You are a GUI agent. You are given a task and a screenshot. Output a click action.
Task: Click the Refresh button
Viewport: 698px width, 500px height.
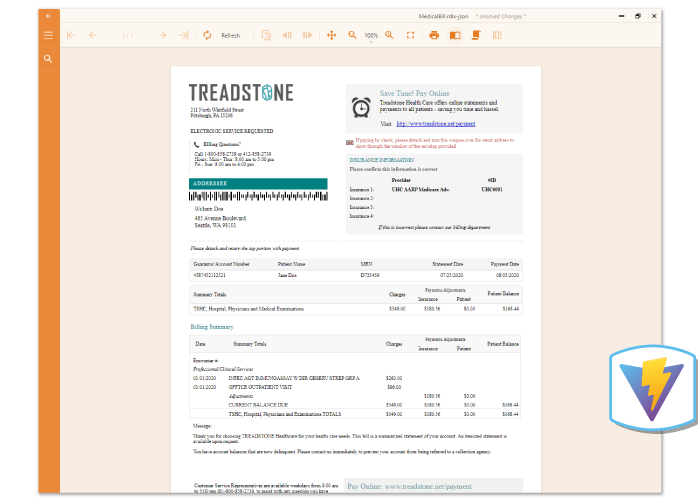(x=221, y=36)
